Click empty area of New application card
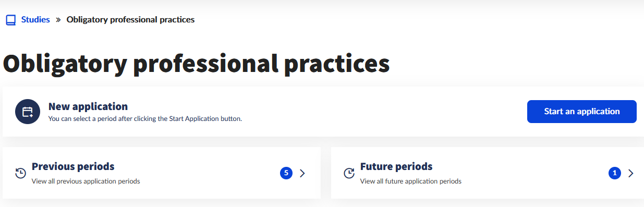The width and height of the screenshot is (644, 207). click(x=386, y=112)
